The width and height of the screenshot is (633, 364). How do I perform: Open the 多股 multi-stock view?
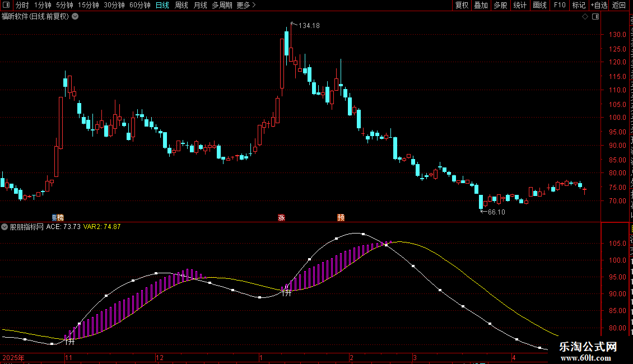point(500,5)
